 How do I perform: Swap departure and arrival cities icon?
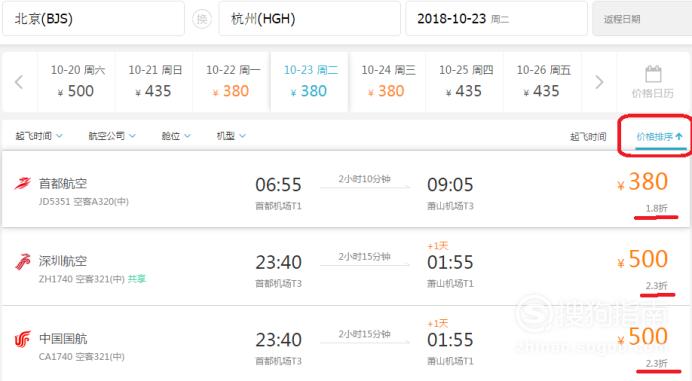202,19
